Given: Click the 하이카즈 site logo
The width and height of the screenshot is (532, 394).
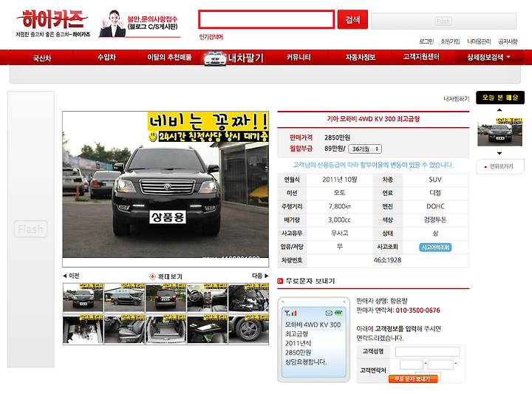Looking at the screenshot, I should click(x=52, y=23).
